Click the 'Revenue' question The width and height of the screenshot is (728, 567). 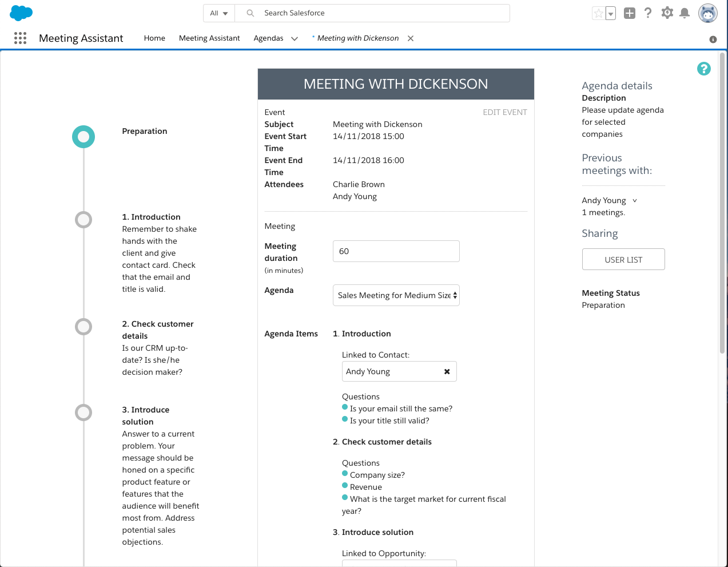pyautogui.click(x=366, y=487)
